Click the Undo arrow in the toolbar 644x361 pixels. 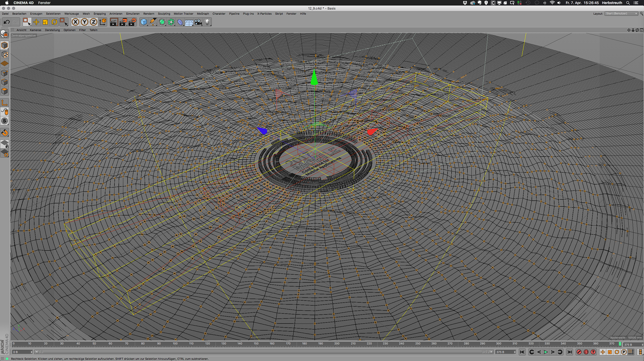(x=6, y=22)
